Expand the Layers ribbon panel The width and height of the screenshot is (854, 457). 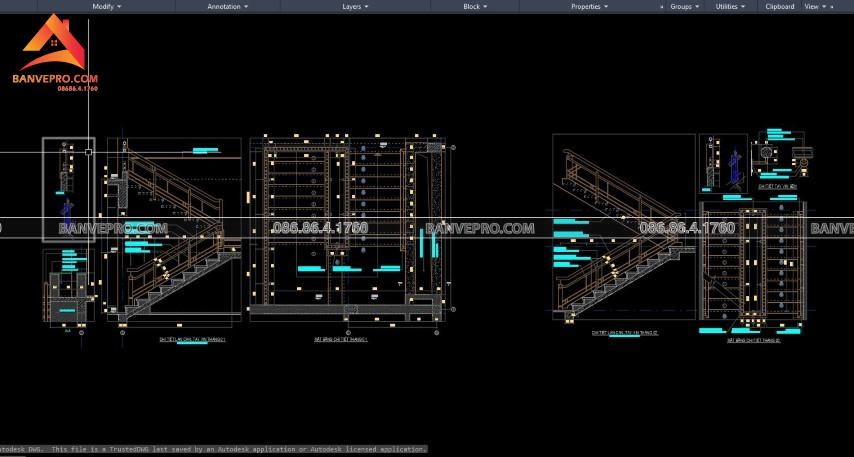click(355, 7)
